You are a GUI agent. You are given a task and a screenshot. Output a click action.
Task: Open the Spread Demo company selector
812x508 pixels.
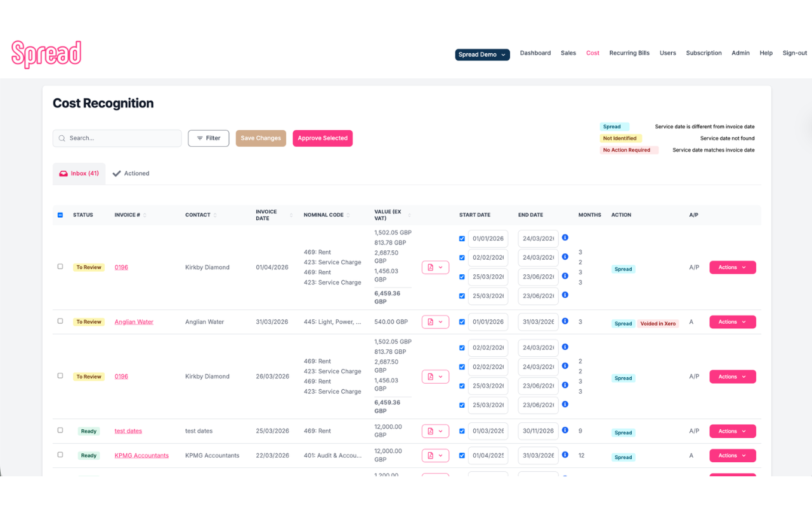point(482,55)
